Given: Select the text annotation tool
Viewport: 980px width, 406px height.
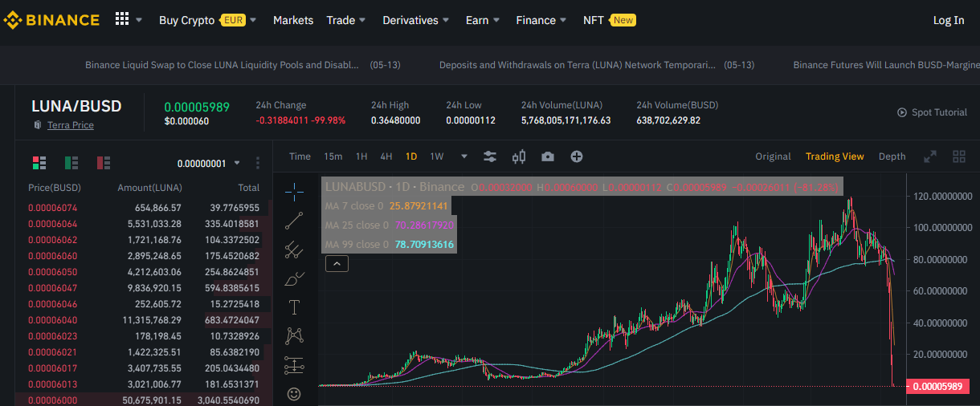Looking at the screenshot, I should pyautogui.click(x=294, y=307).
